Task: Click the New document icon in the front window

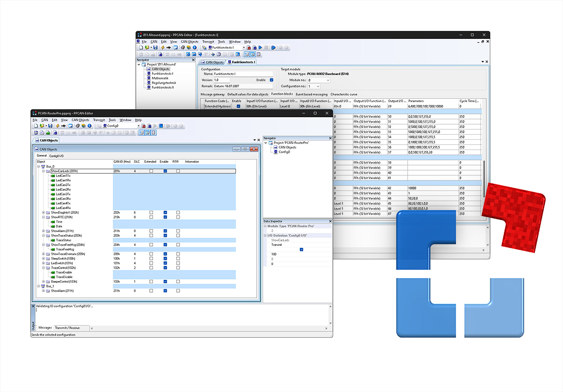Action: 35,126
